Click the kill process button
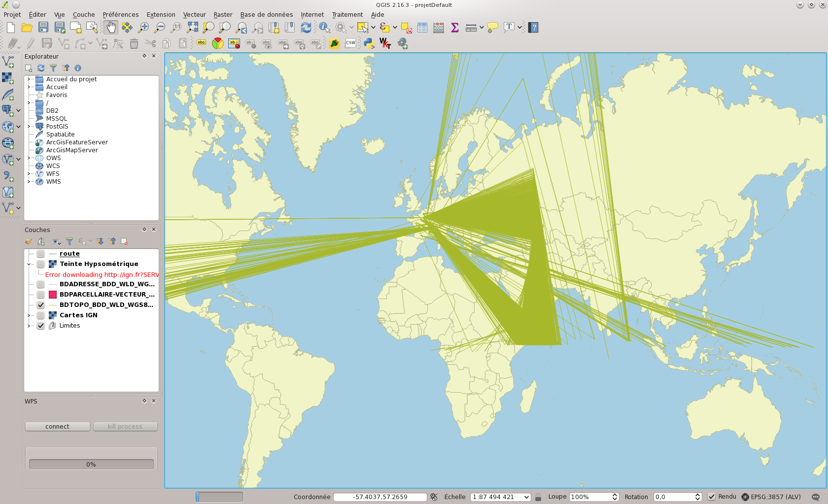The width and height of the screenshot is (828, 504). coord(125,427)
